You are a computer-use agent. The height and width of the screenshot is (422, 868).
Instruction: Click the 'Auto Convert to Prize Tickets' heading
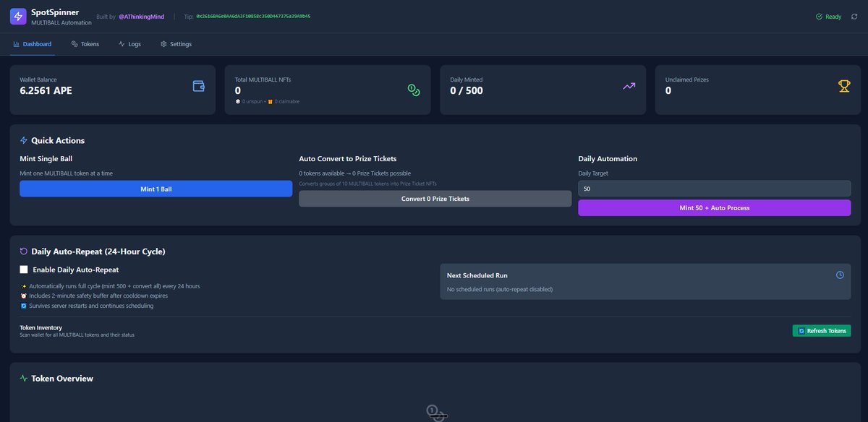[348, 158]
